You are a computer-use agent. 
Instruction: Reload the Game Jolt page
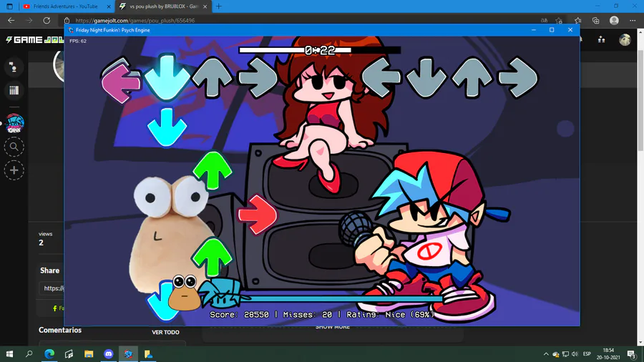click(47, 20)
